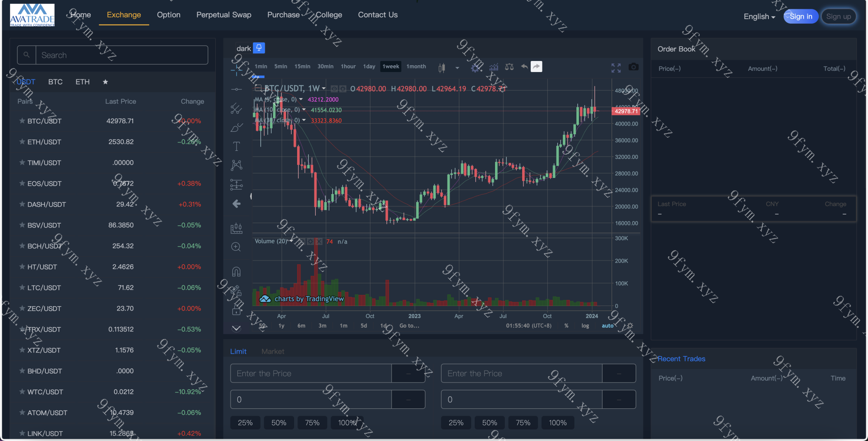Click the dark theme lamp icon
The image size is (868, 441).
[x=259, y=48]
